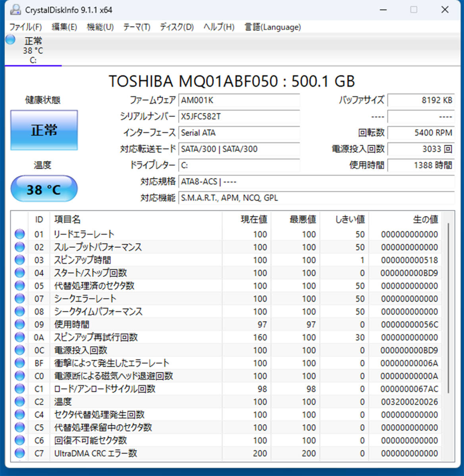Minimize the CrystalDiskInfo window
464x476 pixels.
pos(383,10)
